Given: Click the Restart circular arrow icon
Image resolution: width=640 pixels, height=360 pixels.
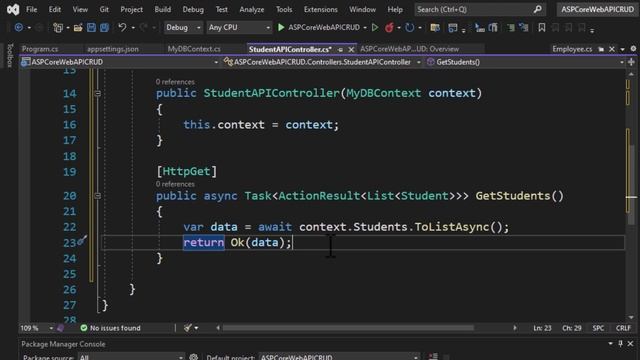Looking at the screenshot, I should click(409, 27).
